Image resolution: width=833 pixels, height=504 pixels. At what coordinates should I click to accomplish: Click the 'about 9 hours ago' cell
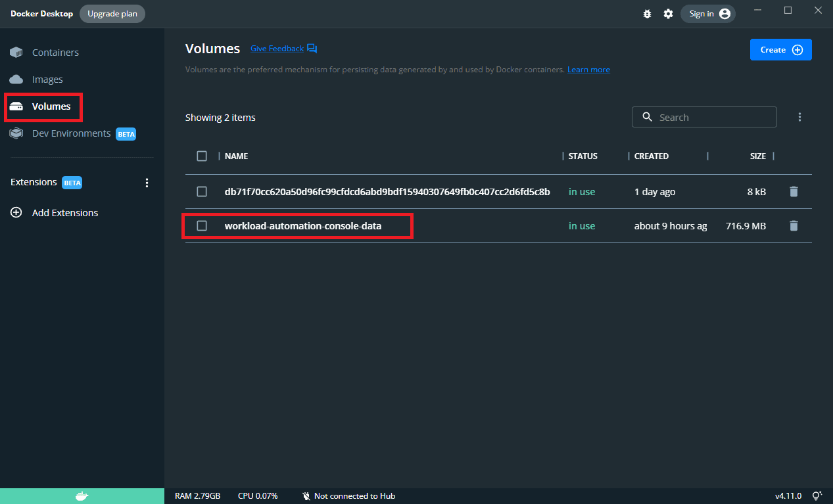[x=671, y=226]
